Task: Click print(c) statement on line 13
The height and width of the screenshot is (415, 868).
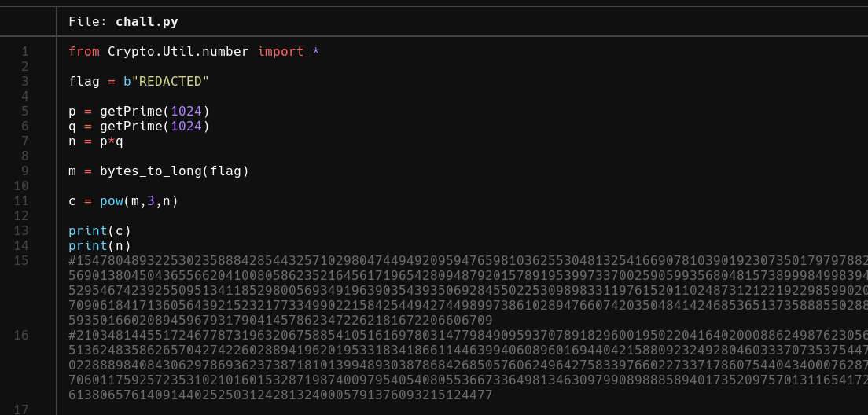Action: tap(100, 231)
